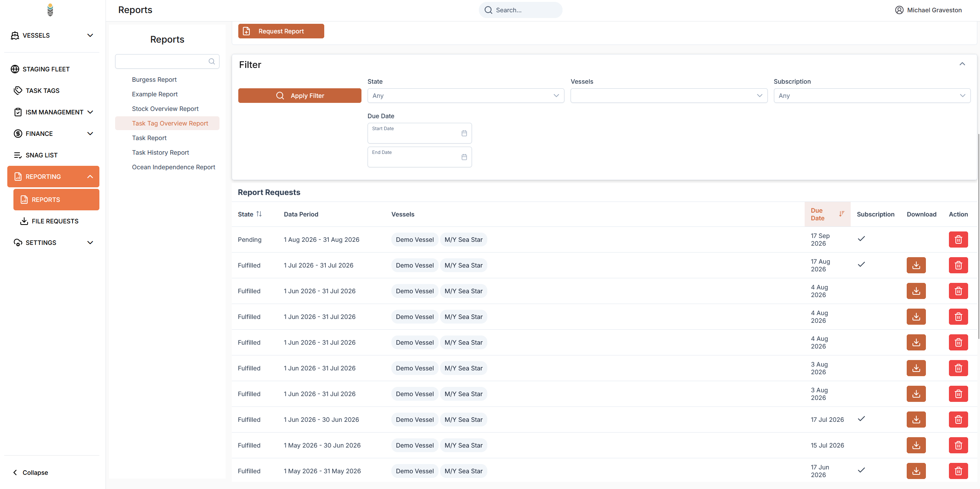This screenshot has height=489, width=980.
Task: Open the Reports submenu item in the sidebar
Action: pos(56,200)
